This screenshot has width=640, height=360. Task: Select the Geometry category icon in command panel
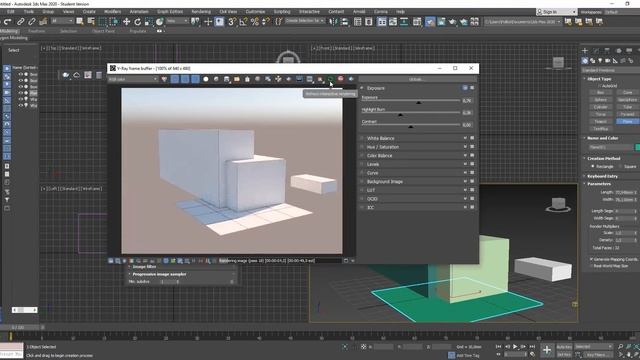point(585,60)
